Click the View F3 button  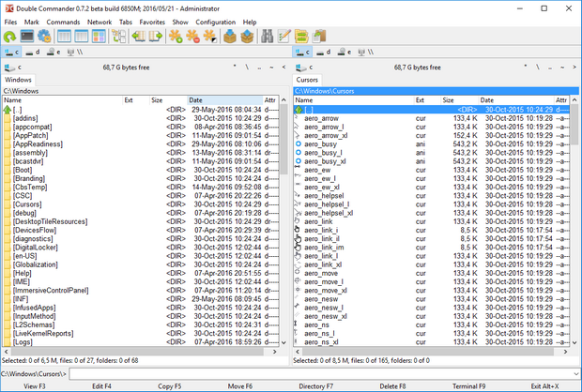click(35, 386)
